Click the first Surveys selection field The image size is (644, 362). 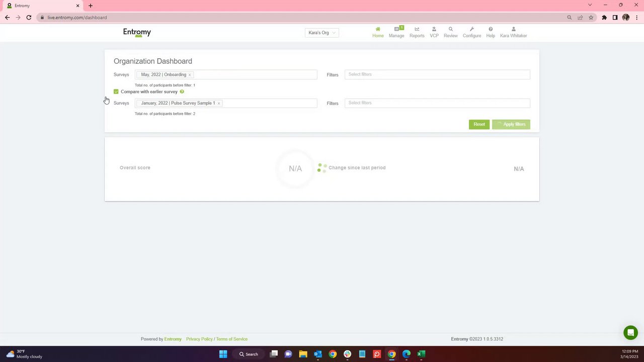(x=226, y=74)
